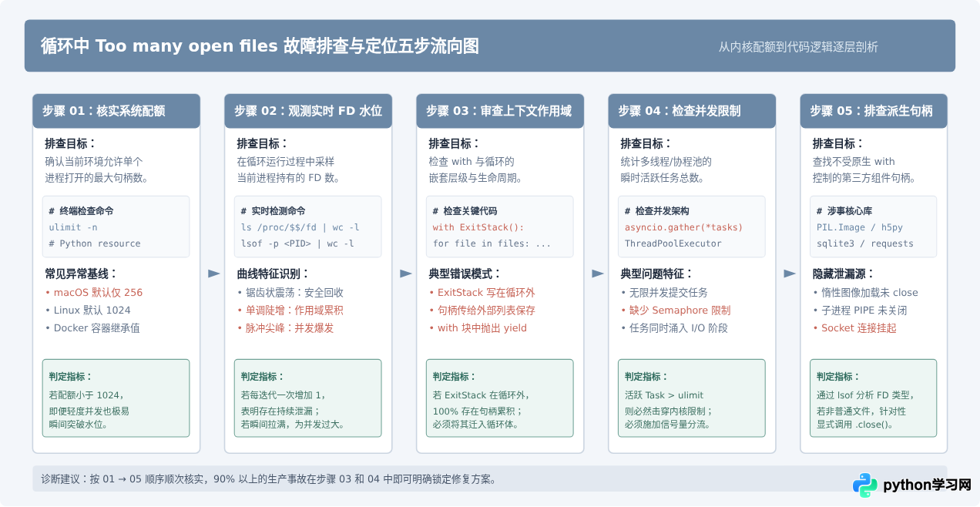Click the text "sqlite3 / requests"

click(864, 243)
